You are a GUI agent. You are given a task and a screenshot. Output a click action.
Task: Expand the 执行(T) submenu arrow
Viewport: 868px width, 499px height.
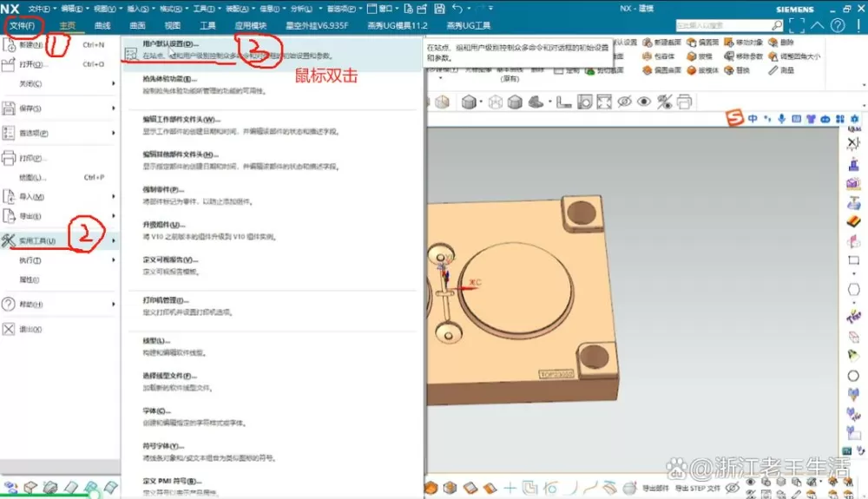tap(114, 260)
